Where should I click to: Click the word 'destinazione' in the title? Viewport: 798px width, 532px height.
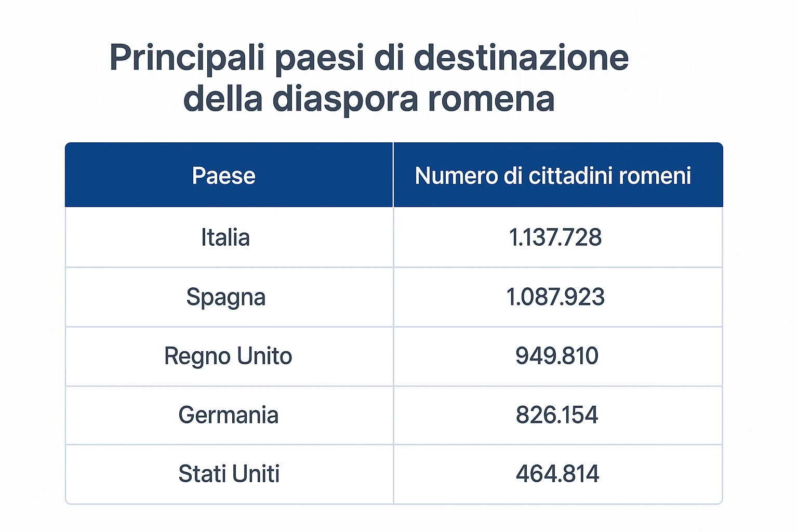(521, 58)
